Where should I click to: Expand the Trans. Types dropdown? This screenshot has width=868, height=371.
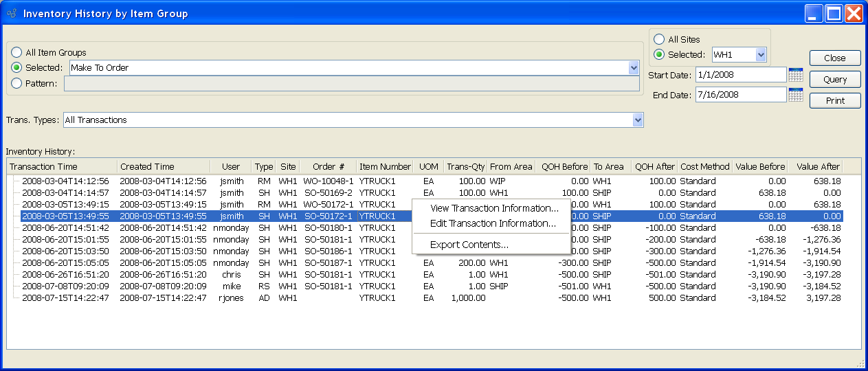point(638,120)
